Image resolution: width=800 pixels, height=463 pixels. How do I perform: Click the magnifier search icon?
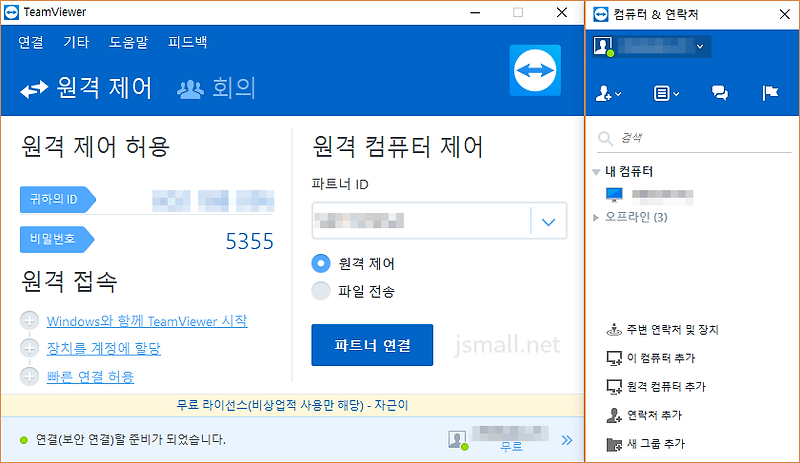click(x=606, y=138)
